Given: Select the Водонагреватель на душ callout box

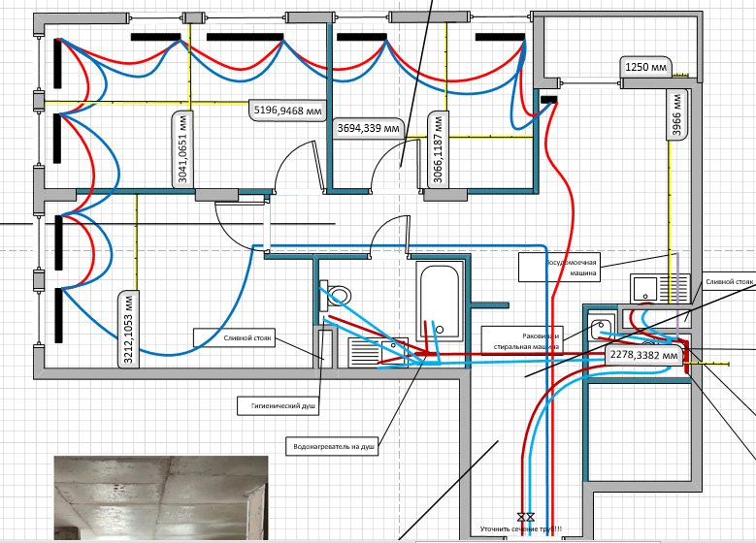Looking at the screenshot, I should (x=333, y=447).
